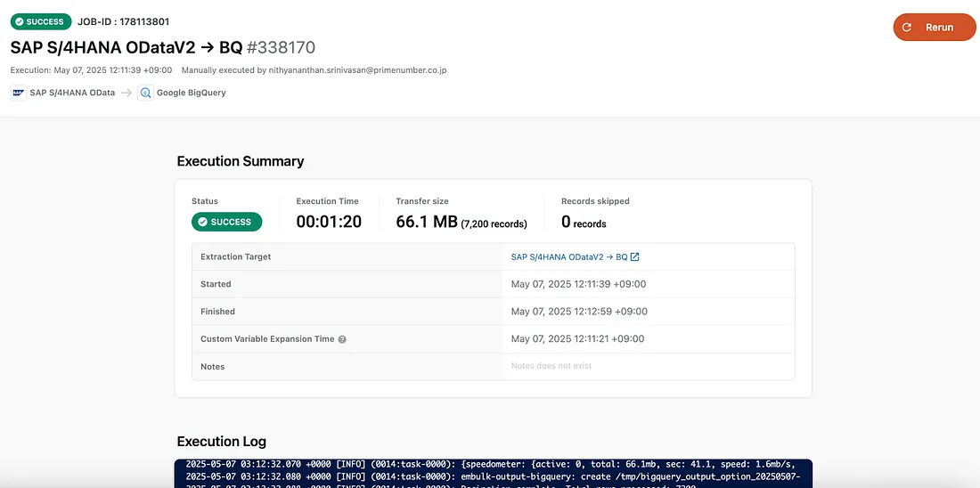This screenshot has height=488, width=980.
Task: Click the expansion time May 07, 2025 12:11:21
Action: click(578, 339)
